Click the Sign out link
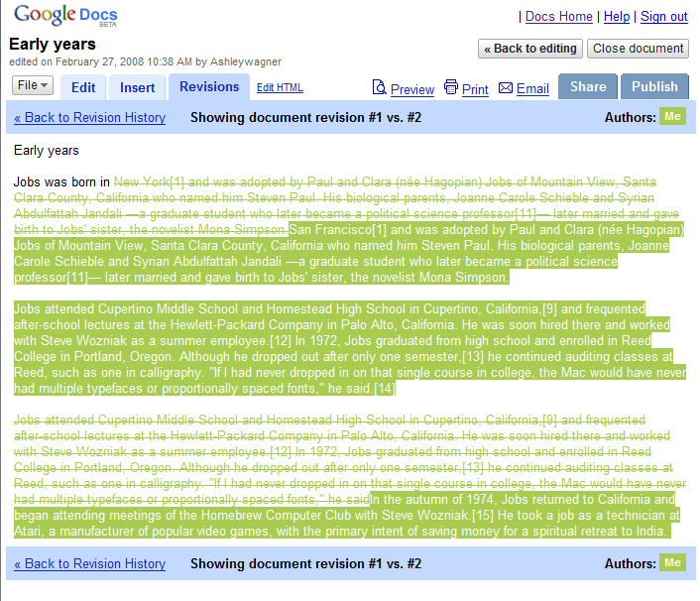This screenshot has height=601, width=700. (x=664, y=17)
